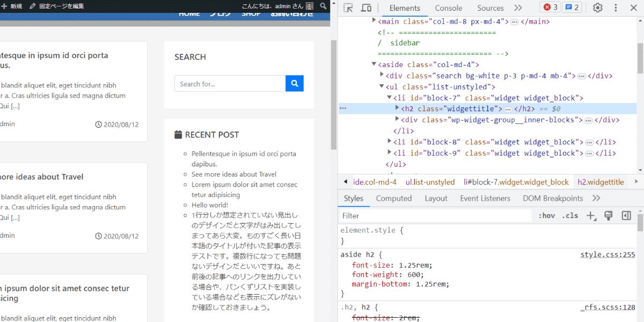Open the Event Listeners tab
Viewport: 644px width, 322px height.
click(485, 198)
